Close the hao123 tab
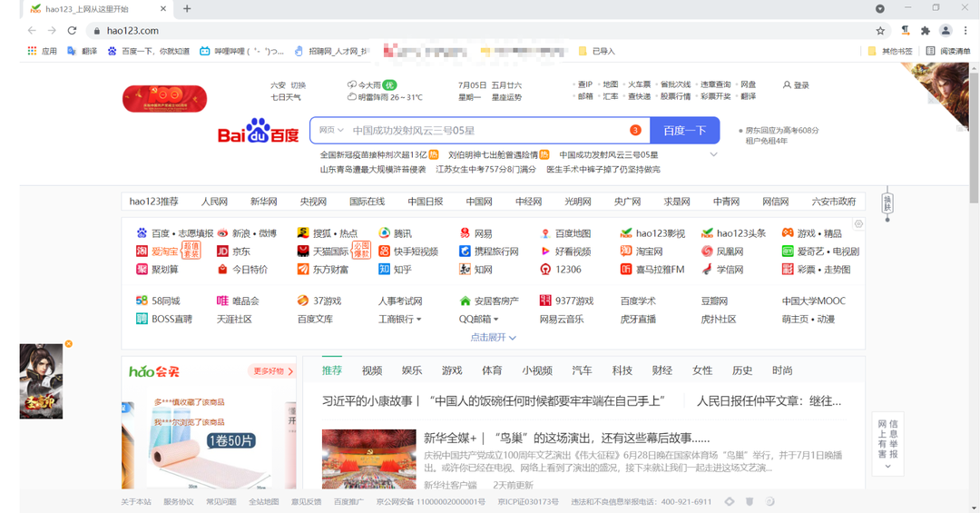 coord(163,9)
